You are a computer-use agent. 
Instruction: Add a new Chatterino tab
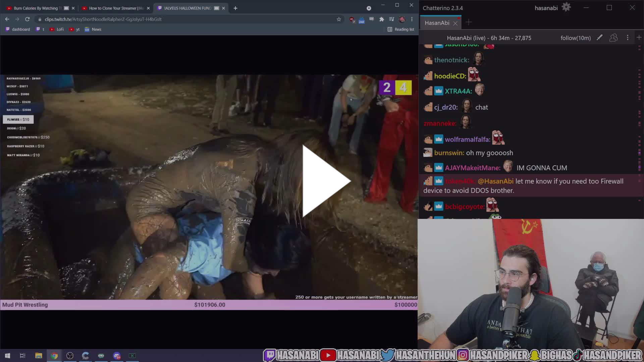click(469, 22)
